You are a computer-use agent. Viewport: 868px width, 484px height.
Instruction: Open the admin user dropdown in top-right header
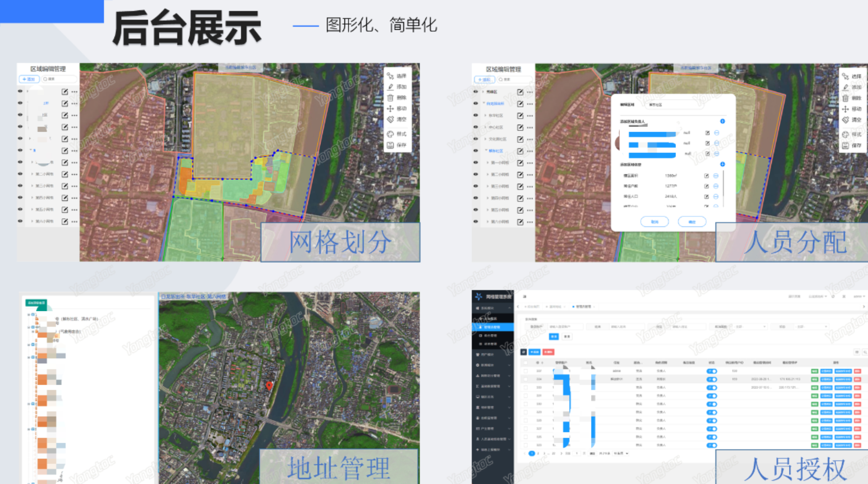pos(858,296)
